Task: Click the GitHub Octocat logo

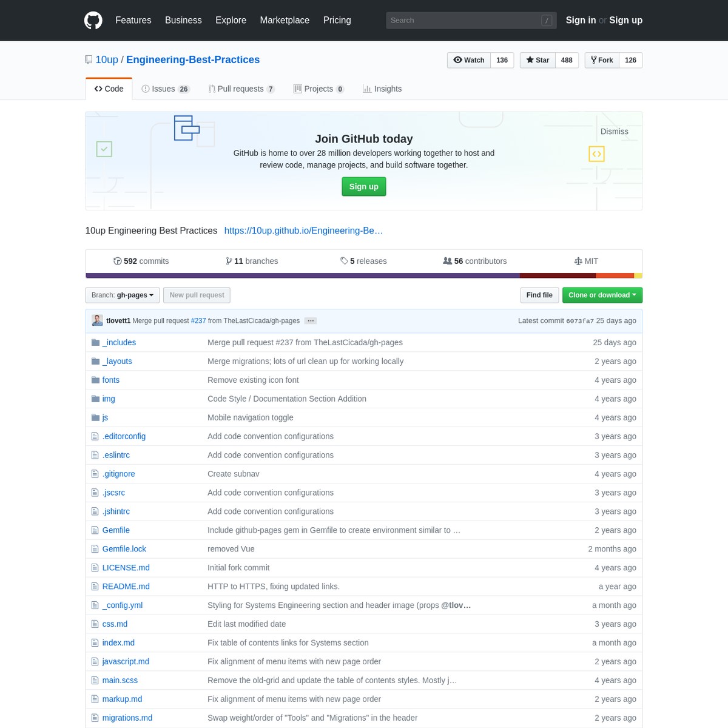Action: [x=93, y=20]
